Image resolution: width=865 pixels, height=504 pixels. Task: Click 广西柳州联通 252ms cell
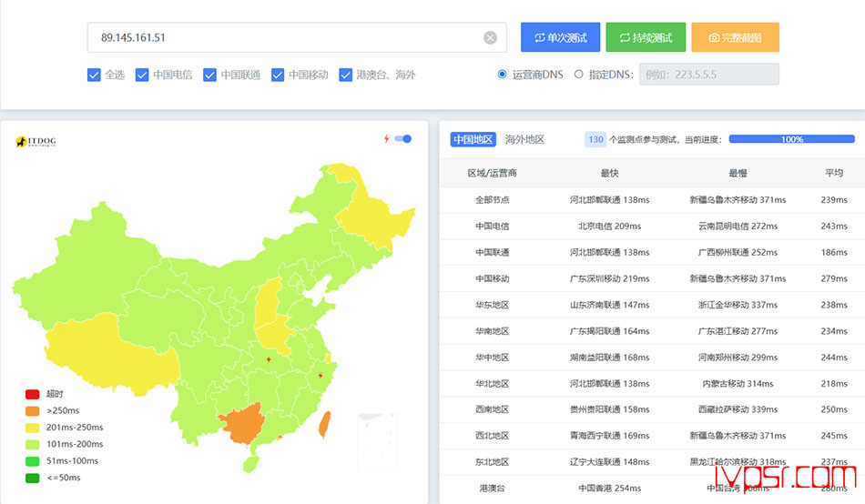[738, 253]
